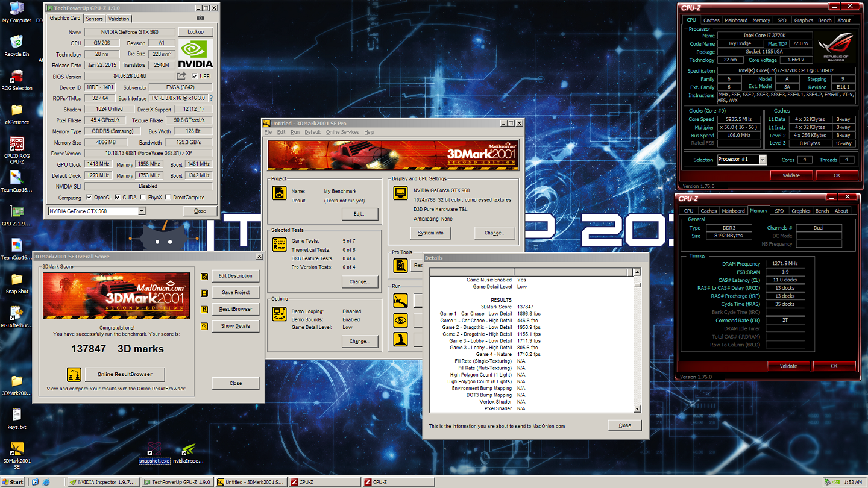Toggle the CUDA checkbox
The image size is (868, 488).
tap(118, 197)
